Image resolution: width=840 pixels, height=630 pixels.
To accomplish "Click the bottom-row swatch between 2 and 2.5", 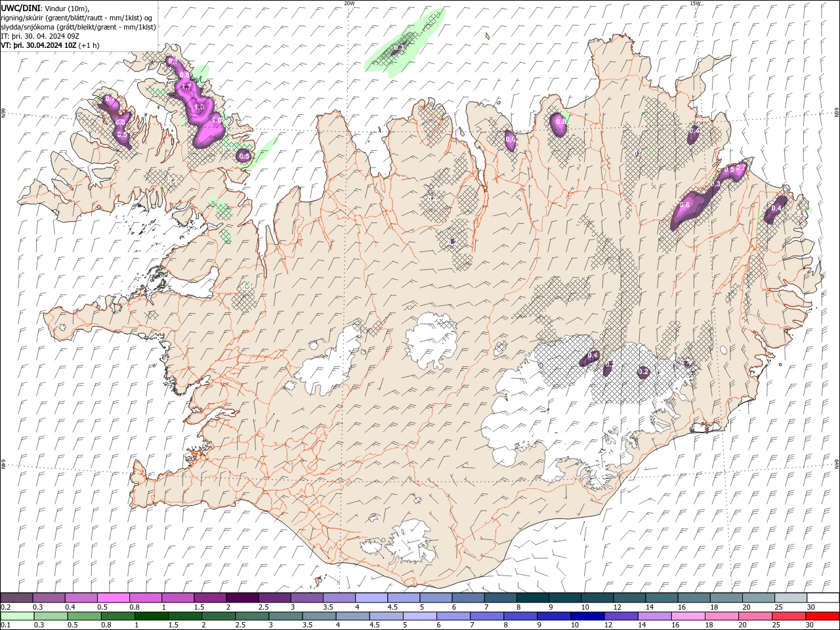I will 219,616.
